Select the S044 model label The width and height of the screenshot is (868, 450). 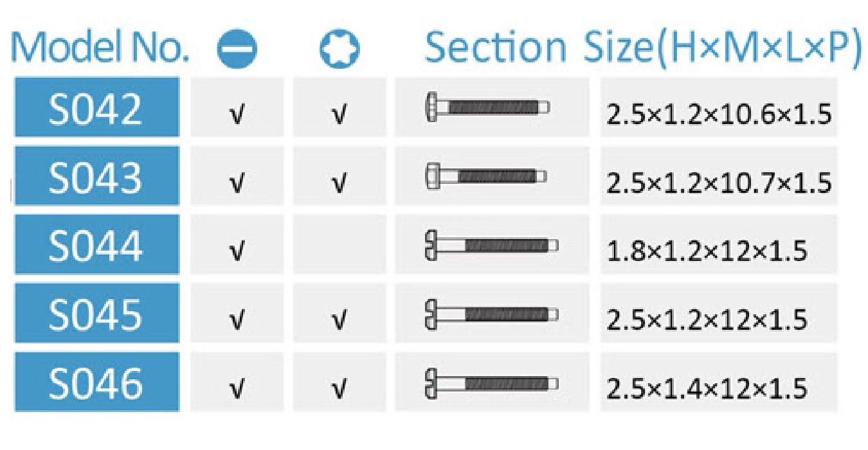tap(96, 245)
